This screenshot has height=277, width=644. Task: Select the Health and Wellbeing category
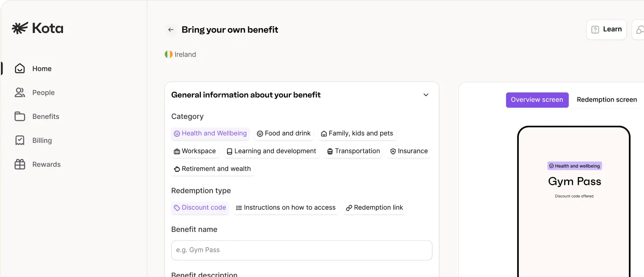point(210,133)
